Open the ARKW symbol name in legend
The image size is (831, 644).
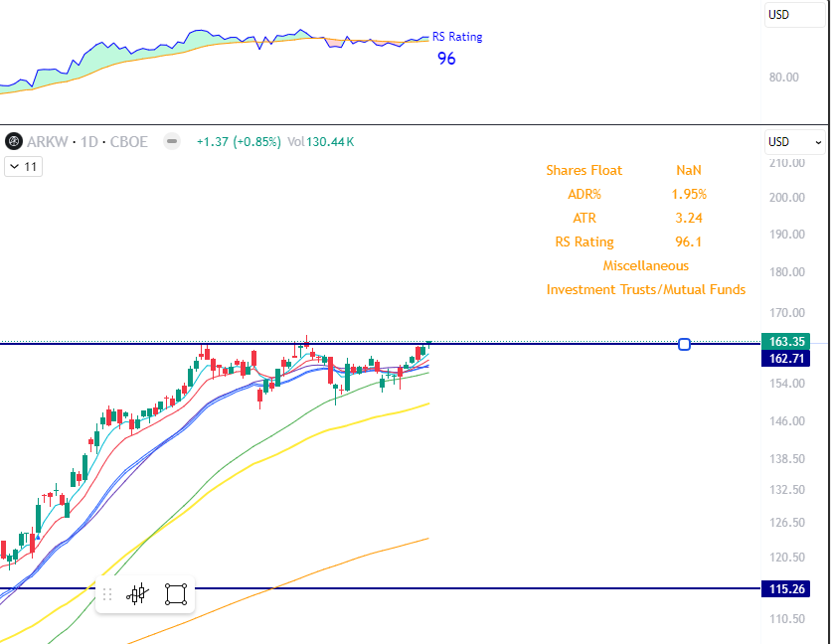point(47,142)
